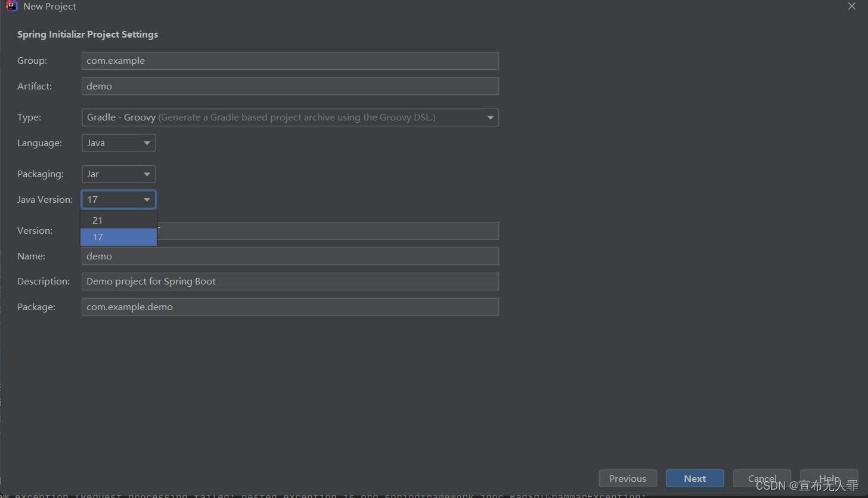868x498 pixels.
Task: Click the Cancel button
Action: pos(762,479)
